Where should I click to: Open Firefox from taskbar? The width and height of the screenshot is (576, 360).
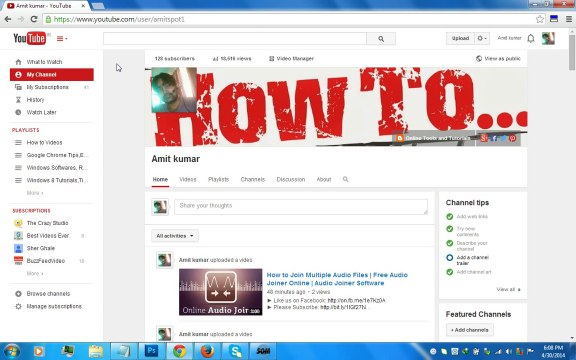pos(207,352)
